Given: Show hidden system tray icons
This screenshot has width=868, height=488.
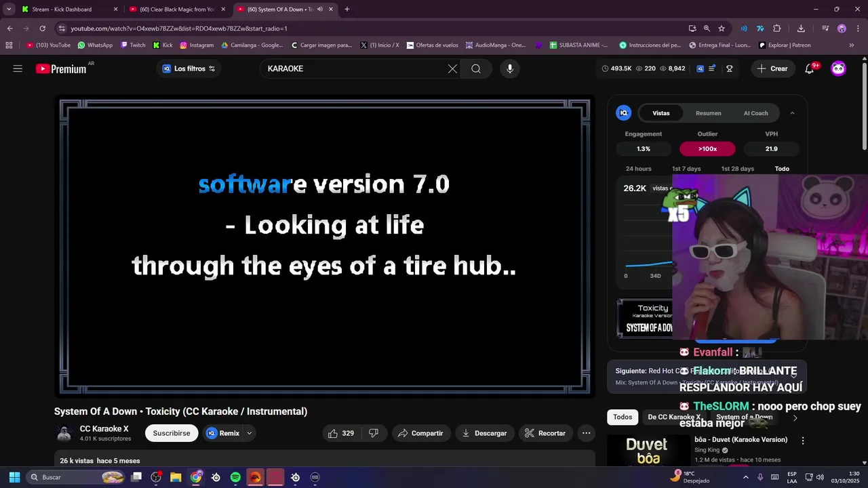Looking at the screenshot, I should (x=747, y=477).
